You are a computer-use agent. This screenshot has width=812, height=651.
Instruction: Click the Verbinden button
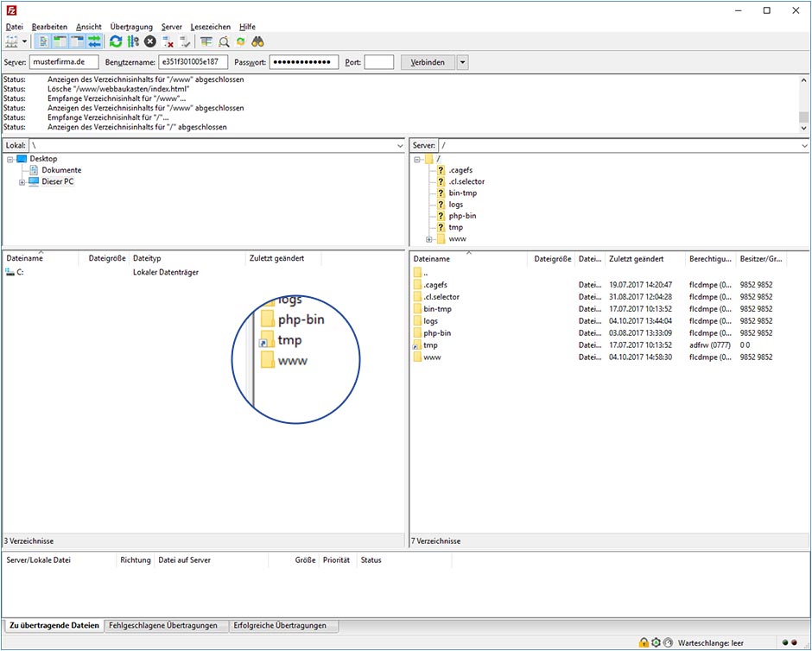[428, 62]
